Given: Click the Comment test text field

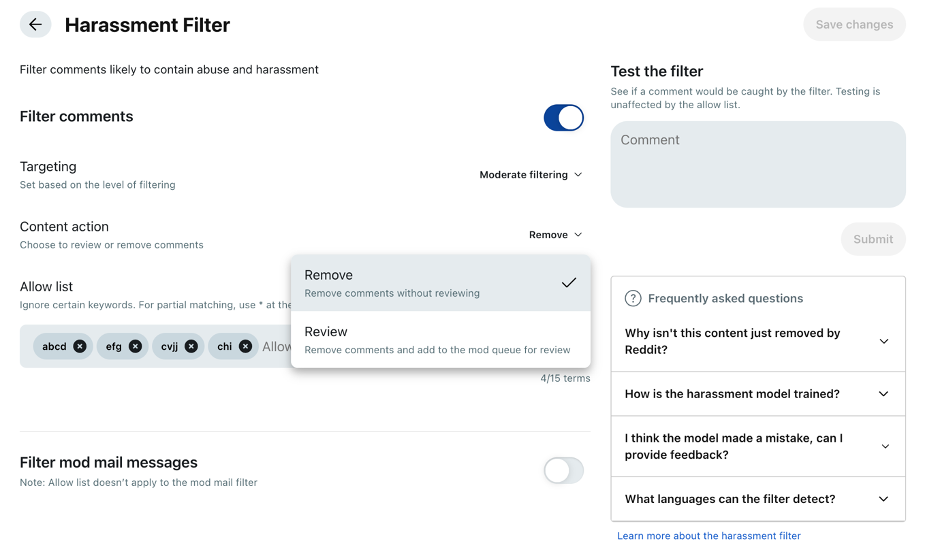Looking at the screenshot, I should [757, 164].
